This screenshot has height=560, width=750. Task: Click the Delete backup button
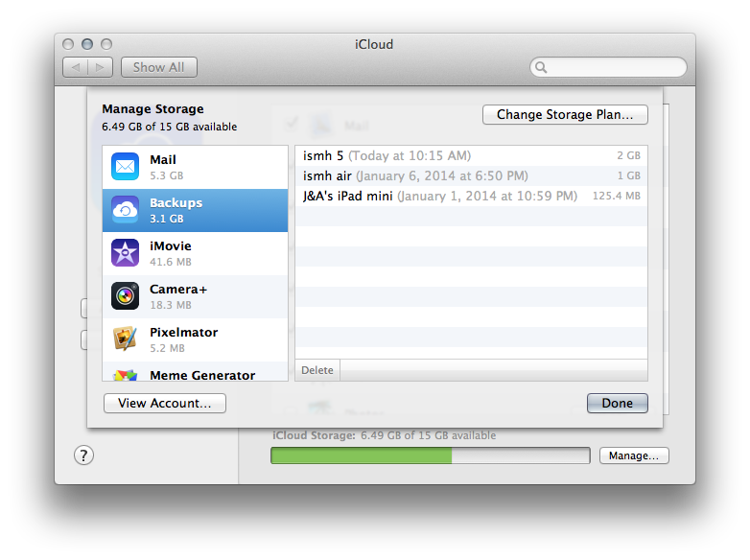[317, 370]
